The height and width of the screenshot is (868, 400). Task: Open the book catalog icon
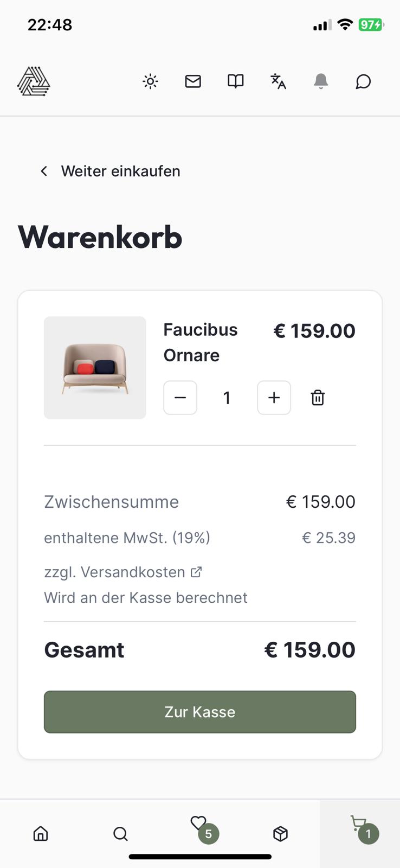[235, 81]
